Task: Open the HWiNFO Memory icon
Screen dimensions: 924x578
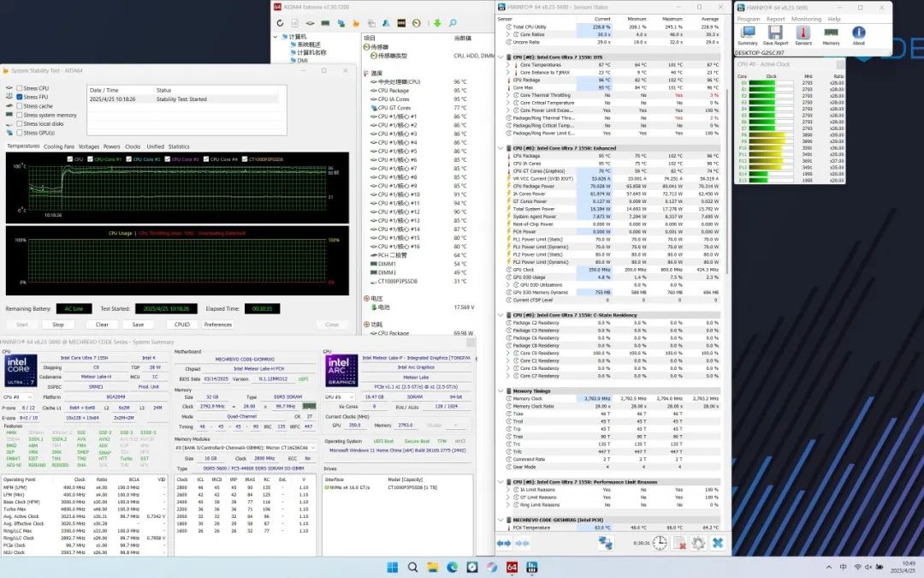Action: [831, 33]
